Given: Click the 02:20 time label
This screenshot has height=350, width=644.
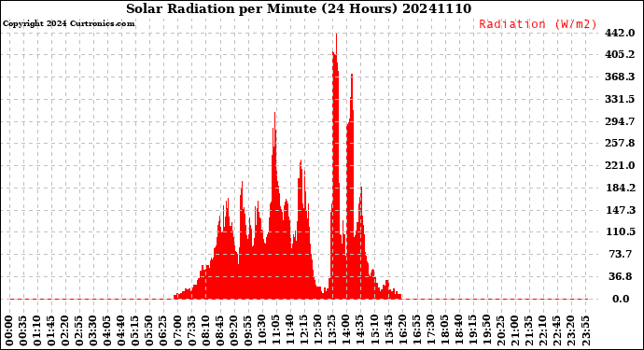Looking at the screenshot, I should [65, 331].
